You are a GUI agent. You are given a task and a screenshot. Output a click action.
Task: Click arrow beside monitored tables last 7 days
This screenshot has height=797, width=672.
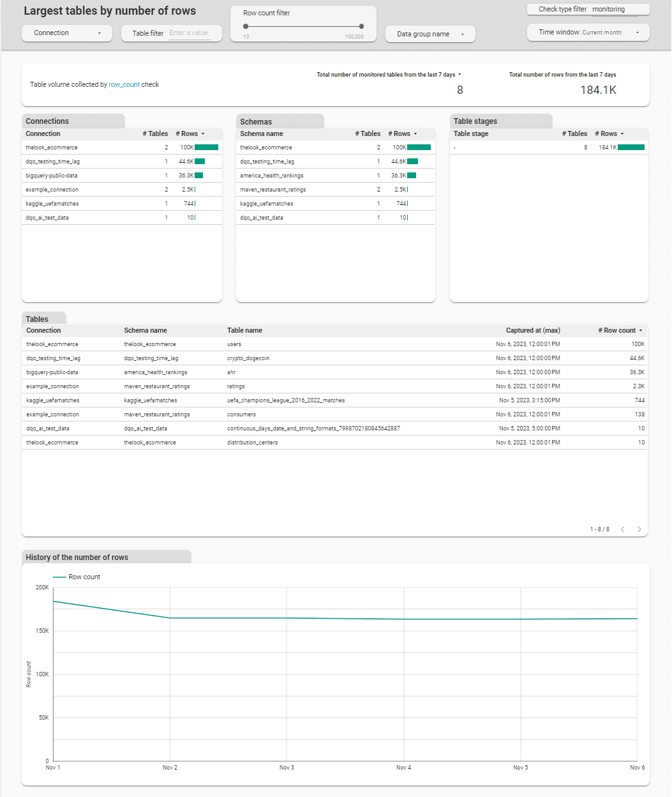point(459,75)
